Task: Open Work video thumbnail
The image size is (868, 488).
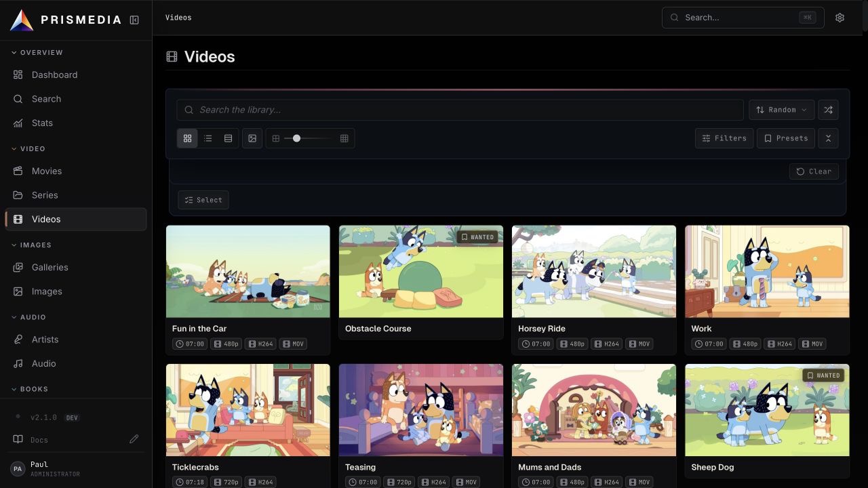Action: tap(767, 272)
